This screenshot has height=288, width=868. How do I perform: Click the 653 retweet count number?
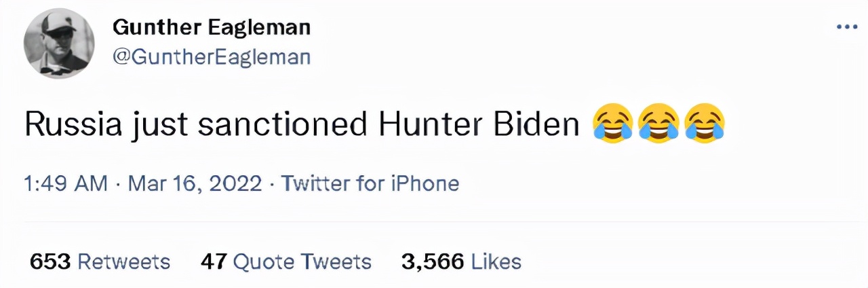(50, 262)
